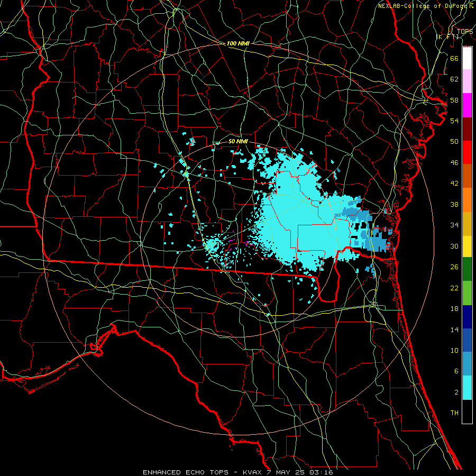476x476 pixels.
Task: Pick the cyan legend swatch
Action: click(467, 388)
